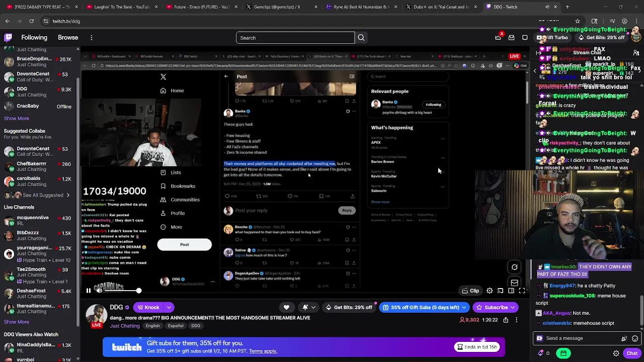Click the Knock button
Screen dimensions: 644x362
point(148,307)
